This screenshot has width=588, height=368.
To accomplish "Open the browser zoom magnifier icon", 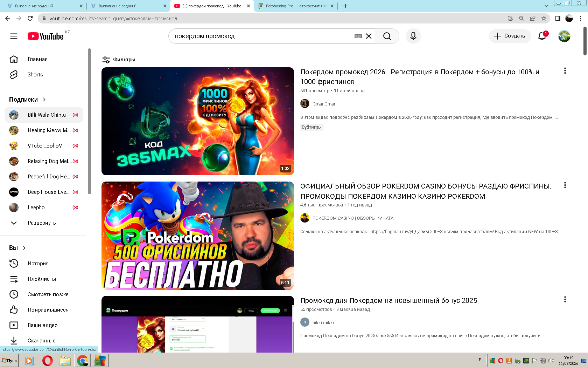I will (x=521, y=18).
